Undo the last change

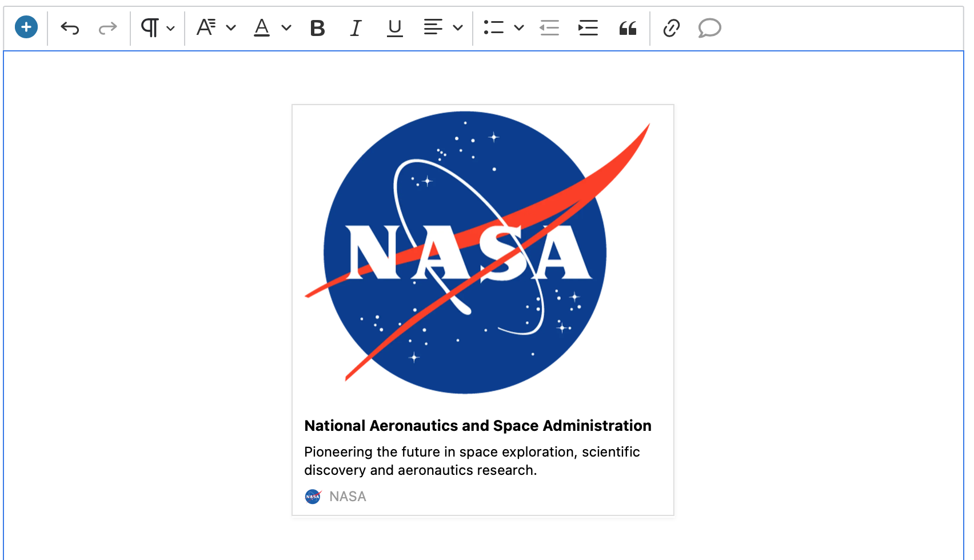click(x=70, y=27)
